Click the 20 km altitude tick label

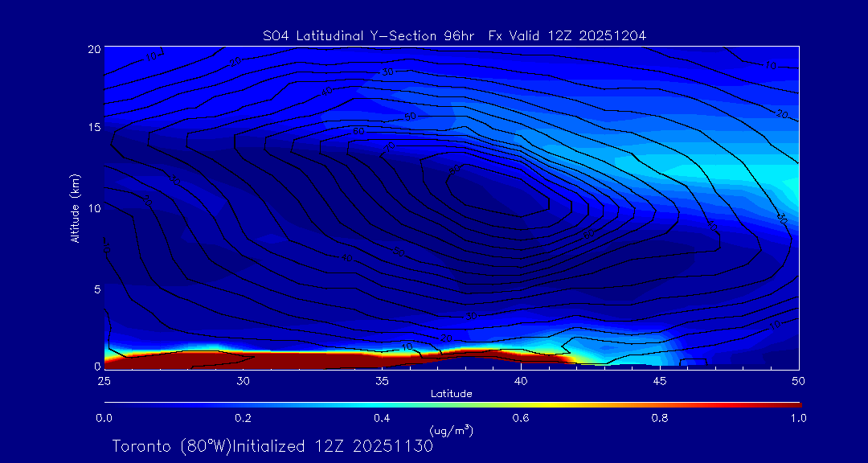(92, 48)
